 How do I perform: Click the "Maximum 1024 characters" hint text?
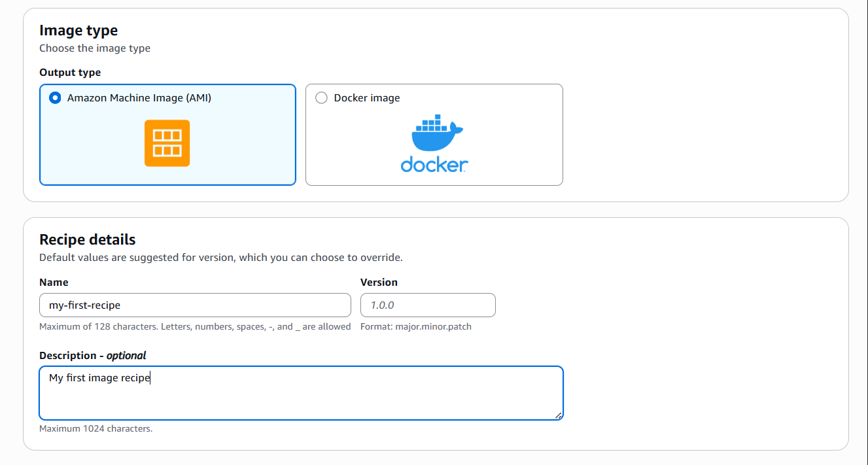tap(95, 429)
